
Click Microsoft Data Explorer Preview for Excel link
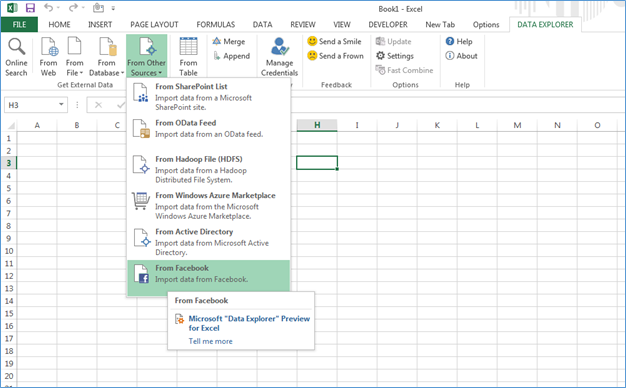pyautogui.click(x=249, y=323)
